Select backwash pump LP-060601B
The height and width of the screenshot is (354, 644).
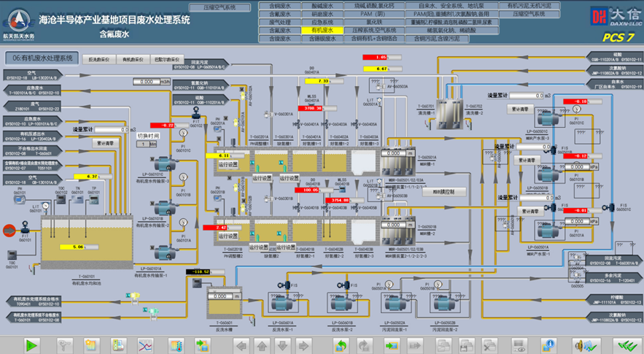(x=342, y=304)
